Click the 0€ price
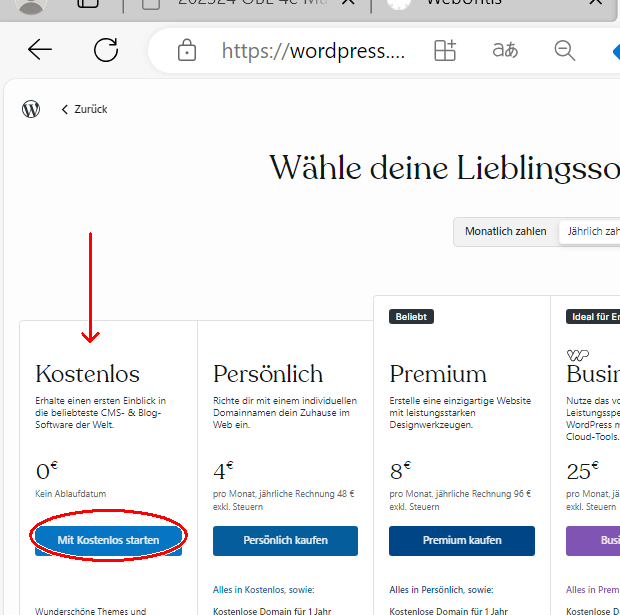Viewport: 620px width, 615px height. tap(47, 470)
